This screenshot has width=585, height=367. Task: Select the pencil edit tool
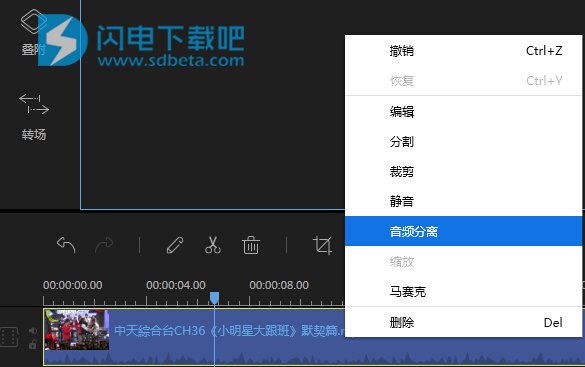point(175,245)
